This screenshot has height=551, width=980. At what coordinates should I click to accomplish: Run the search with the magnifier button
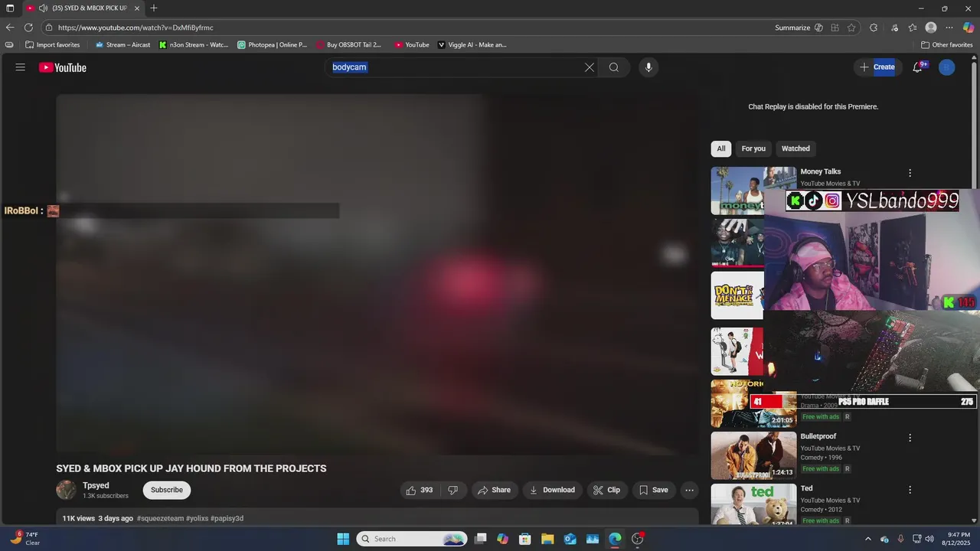point(614,67)
